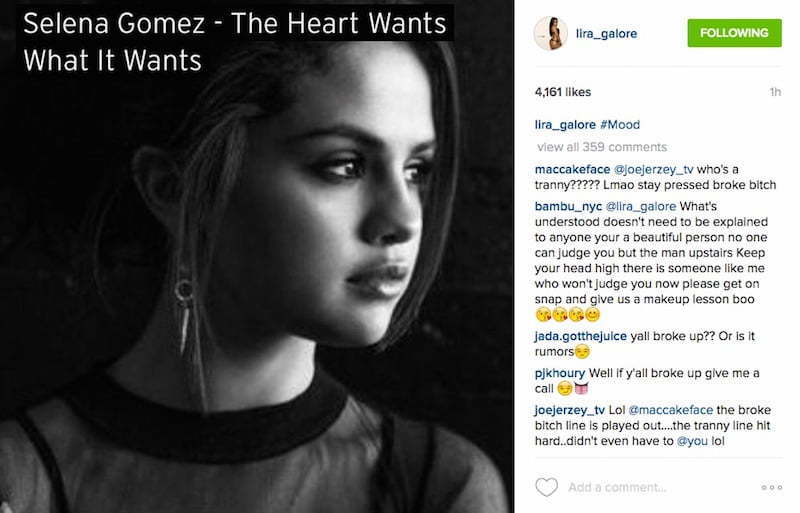Screen dimensions: 800x513
Task: Click the @you mention link
Action: click(x=692, y=441)
